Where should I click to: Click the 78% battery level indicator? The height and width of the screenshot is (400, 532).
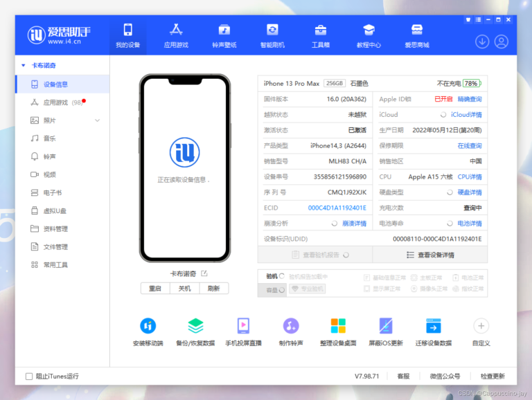tap(471, 83)
